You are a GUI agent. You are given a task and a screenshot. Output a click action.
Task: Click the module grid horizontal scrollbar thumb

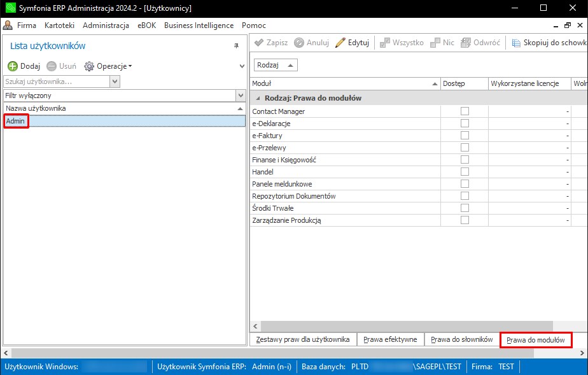click(407, 326)
